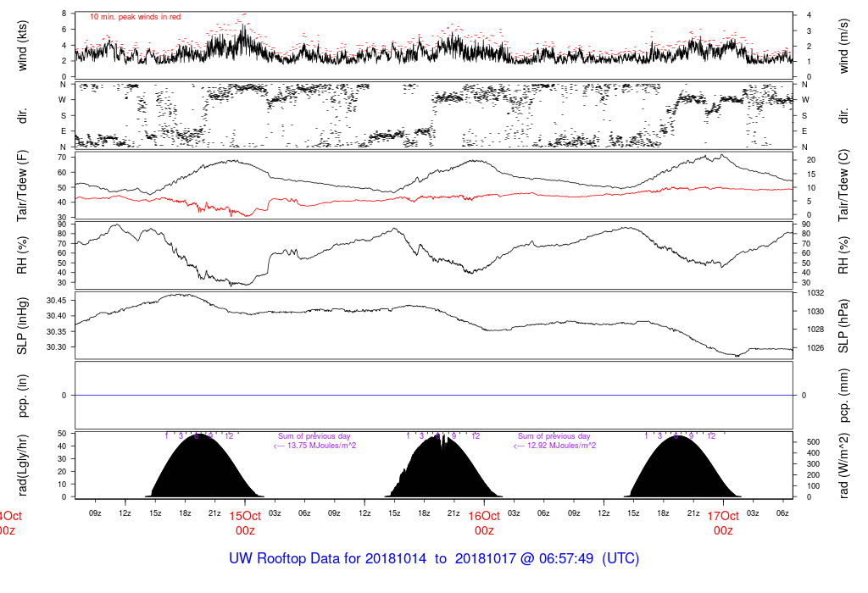Click the 'Tair/Tdew (F)' axis label
868x593 pixels.
22,186
